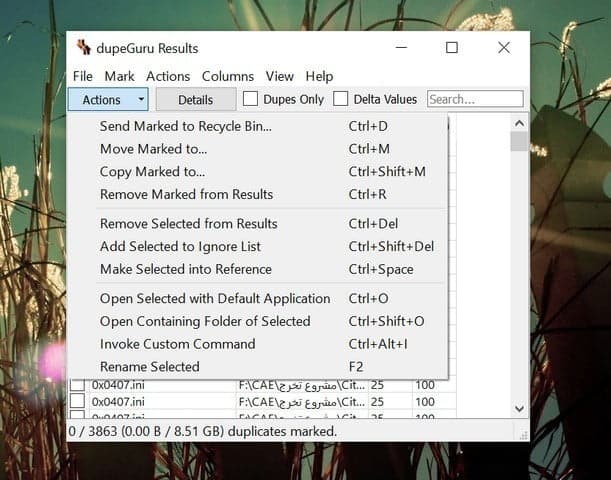Viewport: 611px width, 480px height.
Task: Enable the Dupes Only checkbox
Action: point(251,99)
